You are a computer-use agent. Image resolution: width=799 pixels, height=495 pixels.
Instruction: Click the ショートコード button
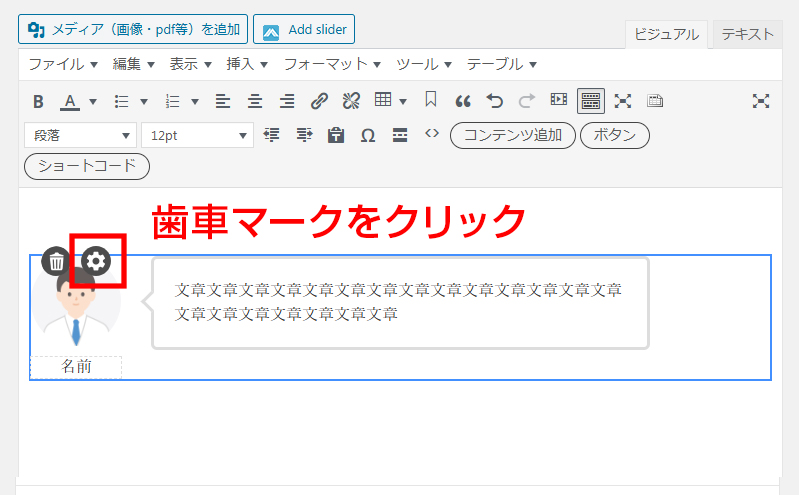point(87,166)
